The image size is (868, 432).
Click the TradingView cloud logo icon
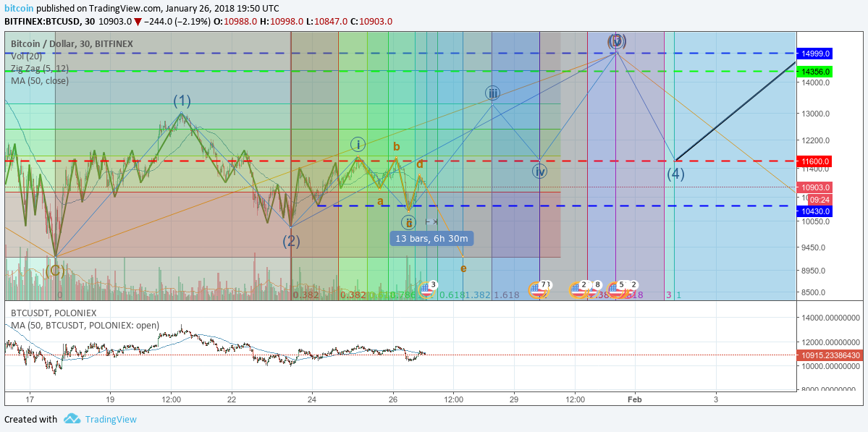click(x=72, y=419)
